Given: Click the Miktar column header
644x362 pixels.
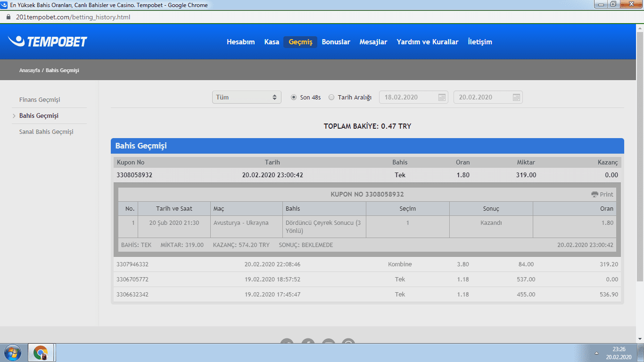Looking at the screenshot, I should click(526, 162).
